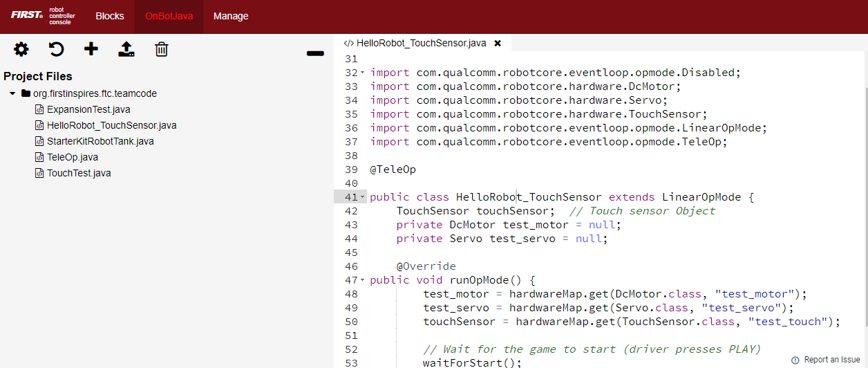Fold the import block at line 32
868x368 pixels.
tap(363, 73)
